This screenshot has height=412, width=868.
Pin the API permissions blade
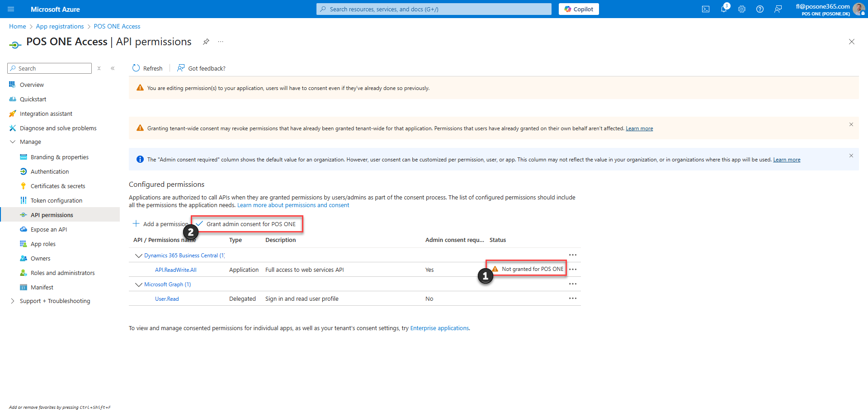[206, 42]
